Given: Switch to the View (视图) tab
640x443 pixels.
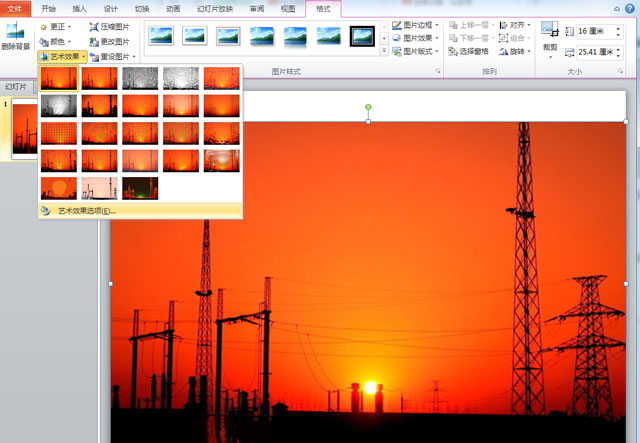Looking at the screenshot, I should click(288, 9).
